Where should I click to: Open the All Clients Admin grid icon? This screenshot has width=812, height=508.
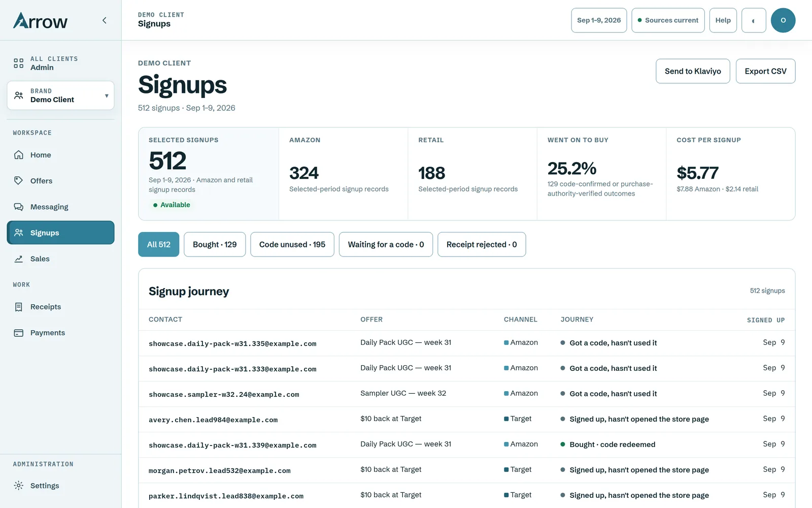19,63
